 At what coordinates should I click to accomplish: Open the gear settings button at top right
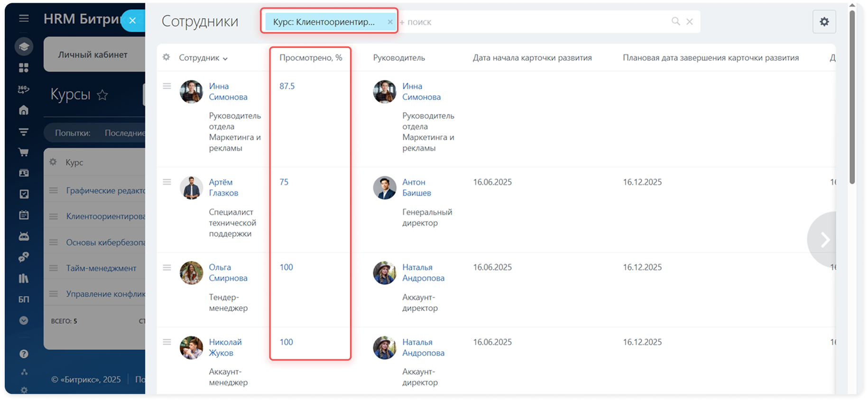(x=824, y=22)
